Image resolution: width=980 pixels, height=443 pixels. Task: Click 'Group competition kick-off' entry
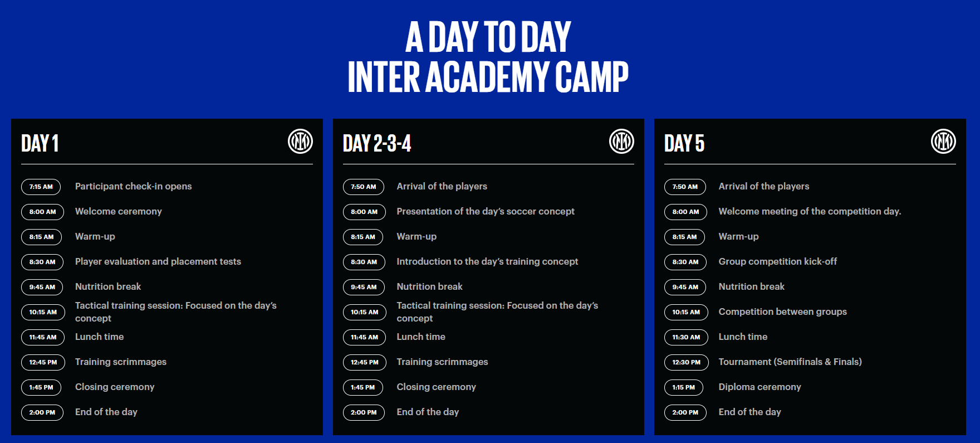777,261
